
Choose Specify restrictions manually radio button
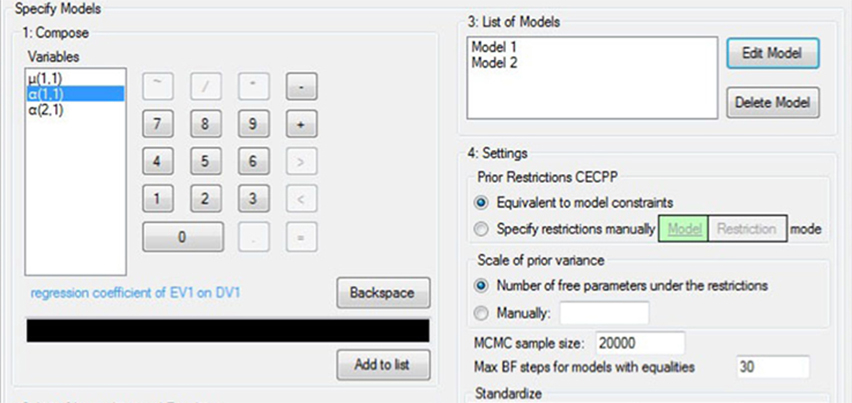pos(483,229)
